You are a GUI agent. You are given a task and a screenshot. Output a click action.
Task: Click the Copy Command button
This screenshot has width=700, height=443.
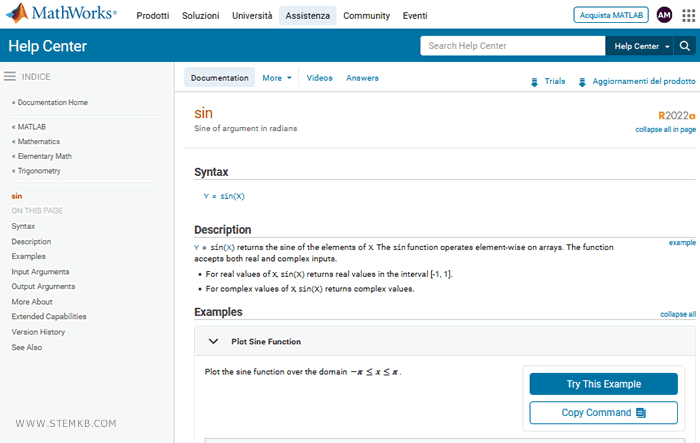[x=603, y=412]
